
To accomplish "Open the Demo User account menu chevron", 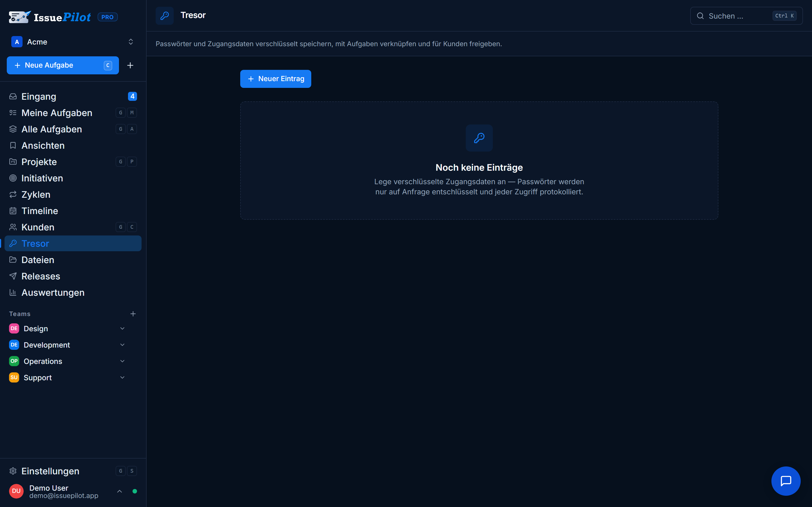I will click(120, 491).
